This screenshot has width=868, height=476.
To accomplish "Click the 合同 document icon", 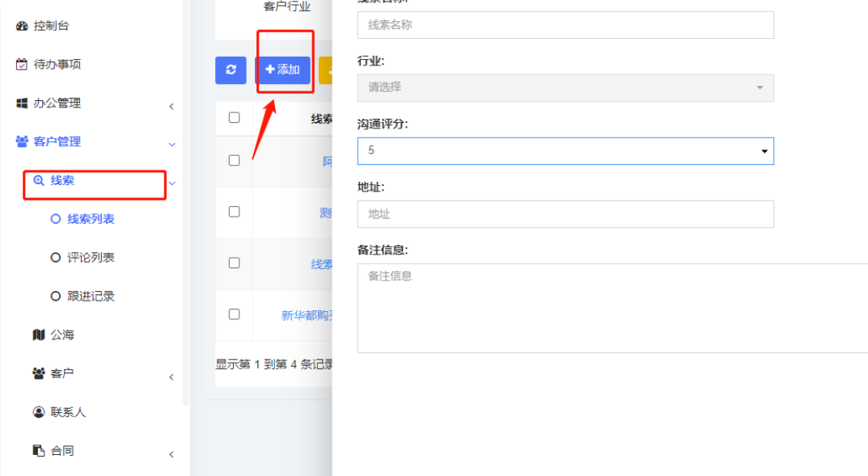I will [39, 451].
